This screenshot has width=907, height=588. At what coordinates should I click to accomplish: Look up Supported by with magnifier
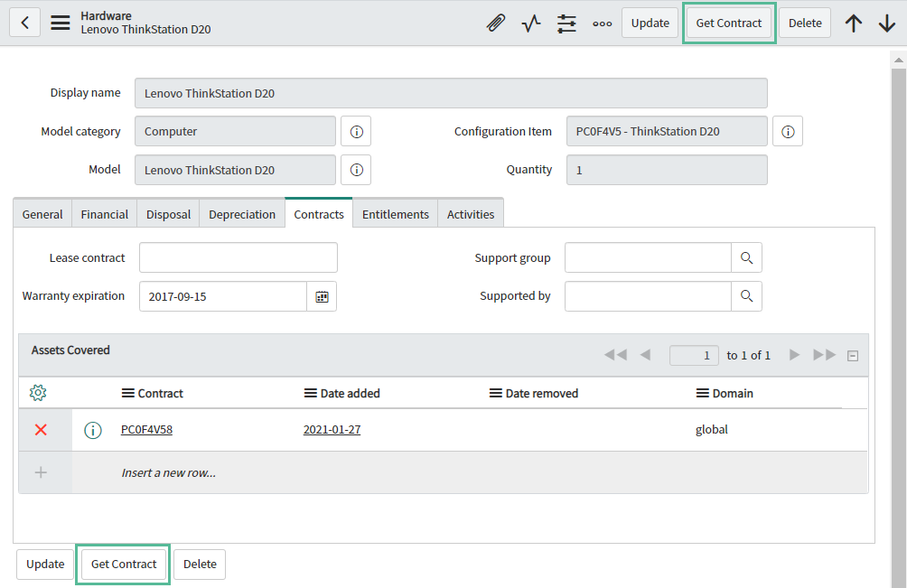tap(747, 296)
